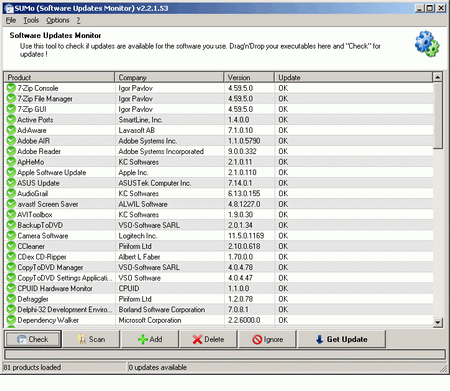Select the CopyToDVD Settings Applicati... row
This screenshot has width=450, height=391.
tap(219, 278)
